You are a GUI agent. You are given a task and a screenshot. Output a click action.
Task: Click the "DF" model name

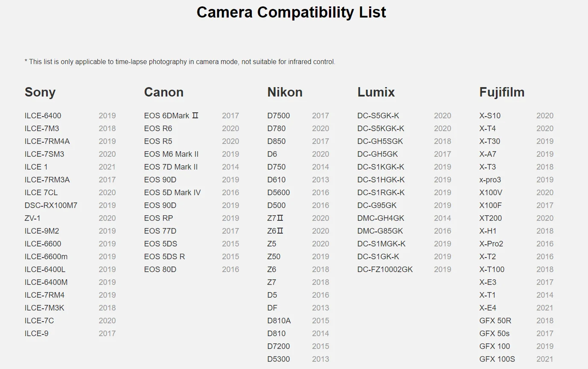[272, 308]
